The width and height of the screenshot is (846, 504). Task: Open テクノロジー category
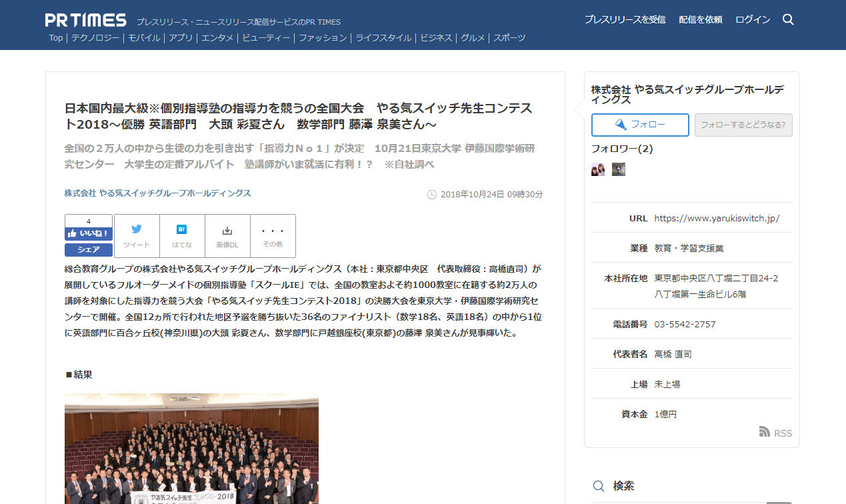coord(95,38)
